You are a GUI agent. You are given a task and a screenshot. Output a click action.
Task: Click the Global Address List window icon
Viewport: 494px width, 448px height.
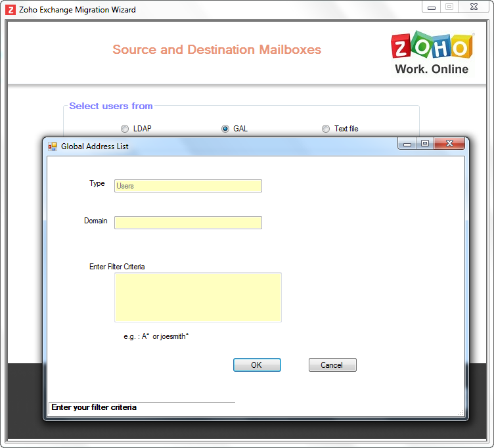tap(53, 146)
